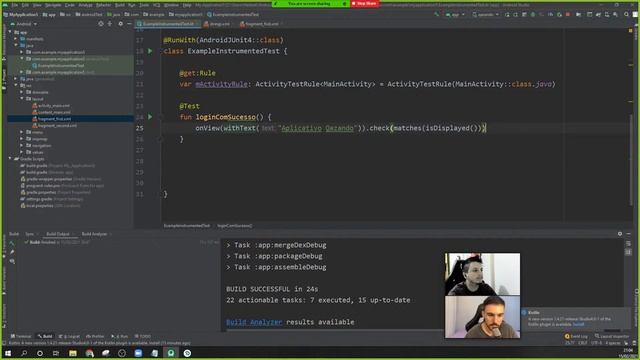
Task: Collapse the app module in the project tree
Action: pyautogui.click(x=10, y=32)
